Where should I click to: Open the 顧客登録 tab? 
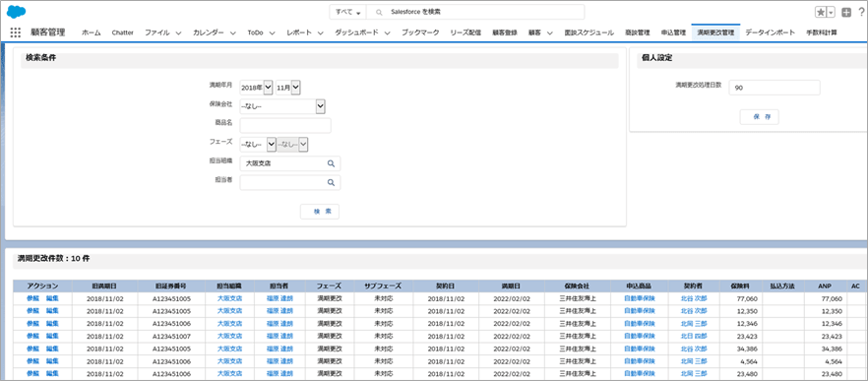tap(504, 32)
